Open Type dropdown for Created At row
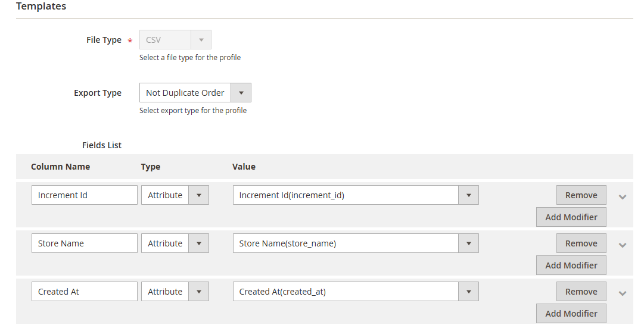 [175, 292]
